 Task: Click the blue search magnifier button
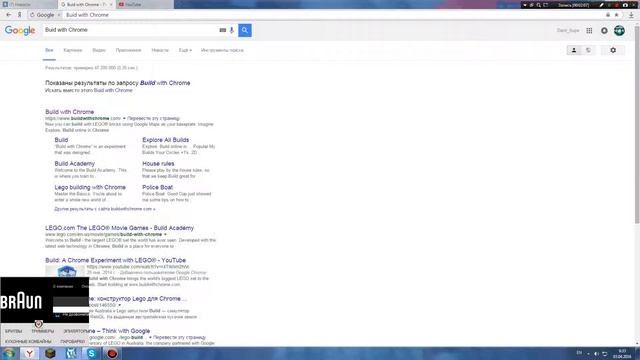(x=244, y=30)
